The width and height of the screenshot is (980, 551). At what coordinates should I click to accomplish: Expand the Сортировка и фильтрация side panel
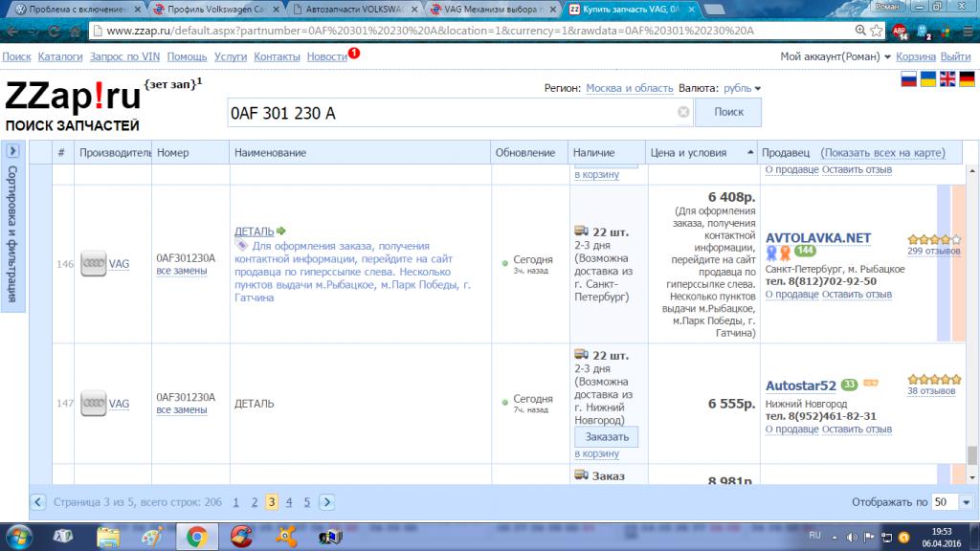coord(12,151)
